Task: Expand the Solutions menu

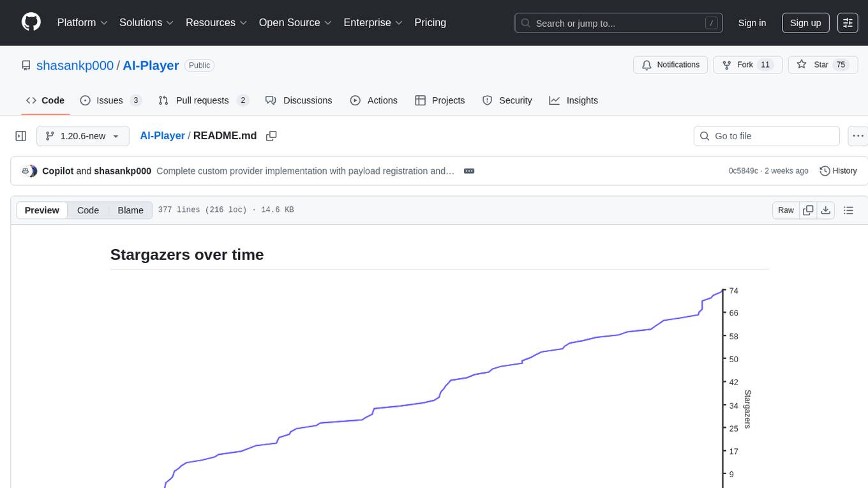Action: [x=147, y=22]
